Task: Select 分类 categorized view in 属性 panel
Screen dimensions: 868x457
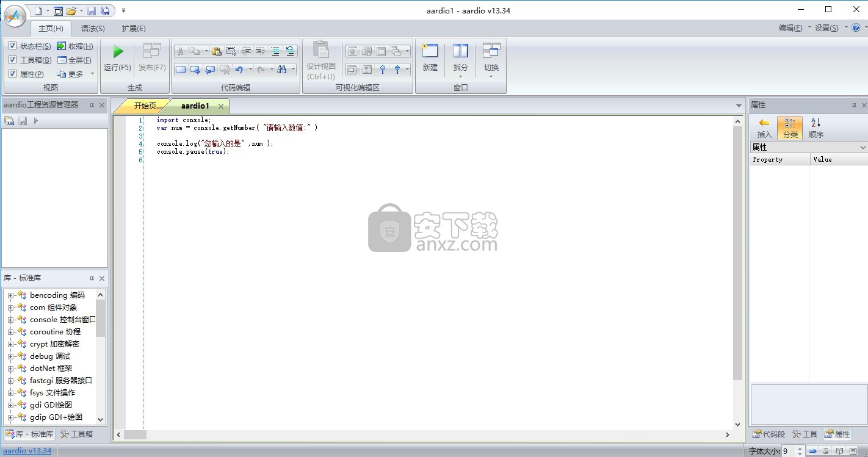Action: pyautogui.click(x=790, y=128)
